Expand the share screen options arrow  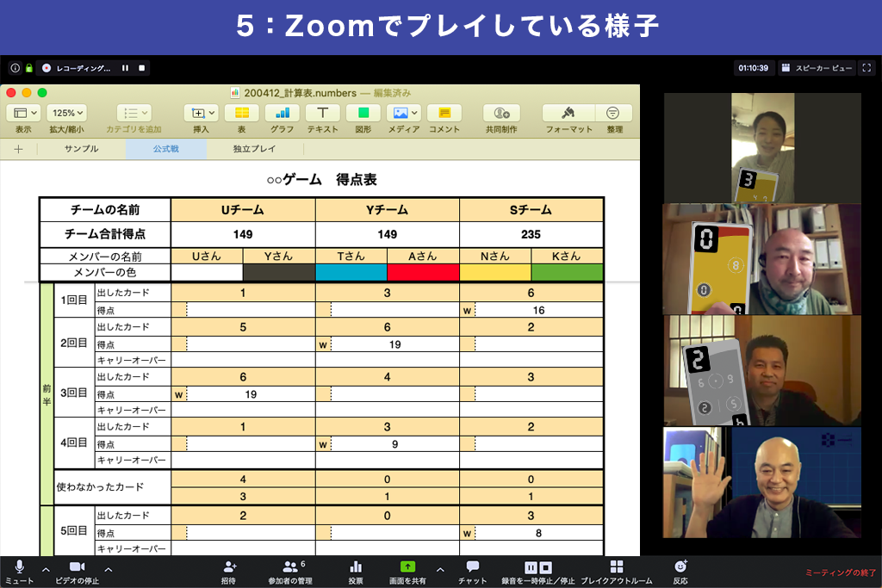click(440, 569)
